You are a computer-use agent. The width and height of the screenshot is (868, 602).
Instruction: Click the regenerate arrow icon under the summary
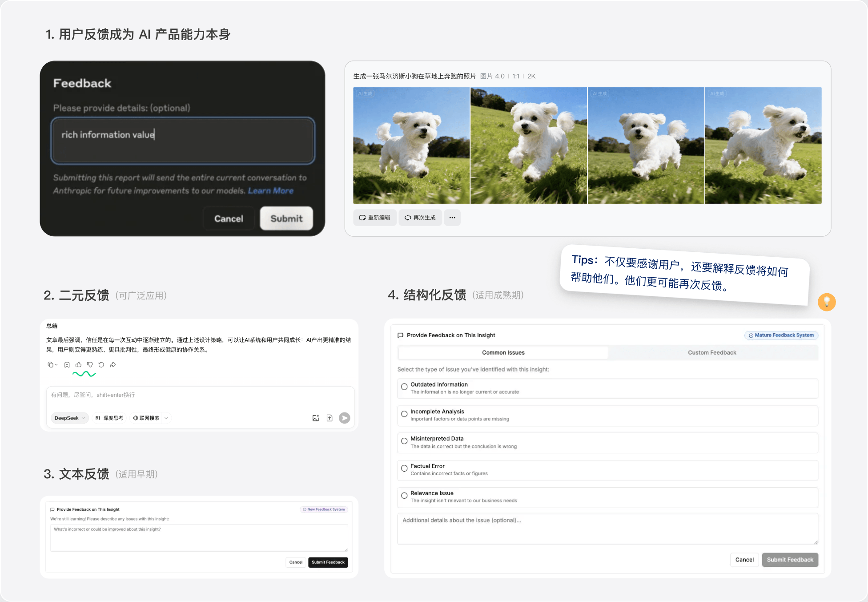click(101, 365)
